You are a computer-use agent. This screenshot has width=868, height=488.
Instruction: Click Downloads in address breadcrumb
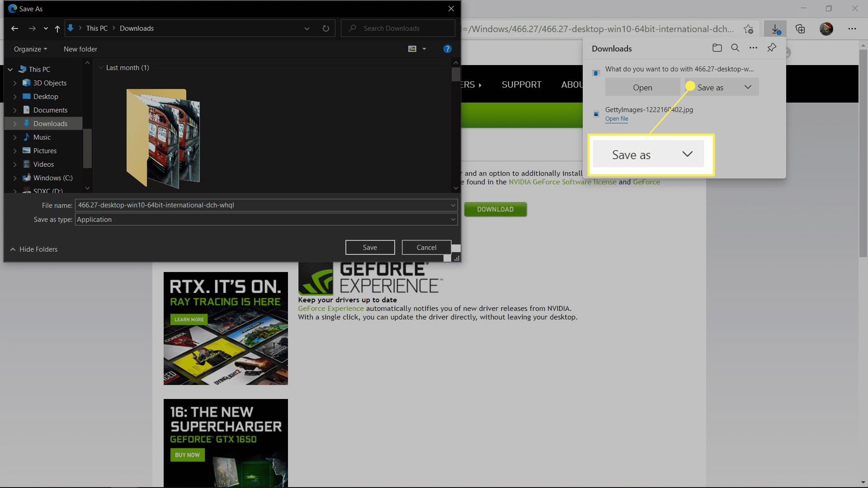pyautogui.click(x=137, y=28)
